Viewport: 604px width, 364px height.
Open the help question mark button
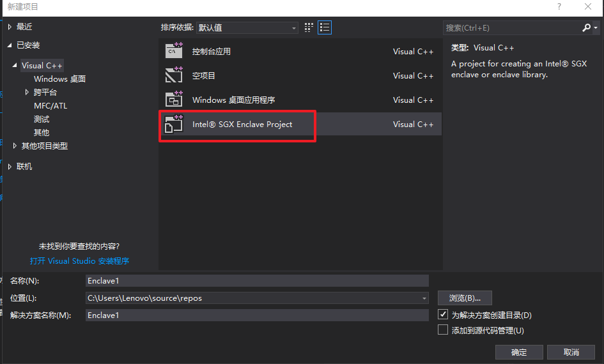point(559,6)
